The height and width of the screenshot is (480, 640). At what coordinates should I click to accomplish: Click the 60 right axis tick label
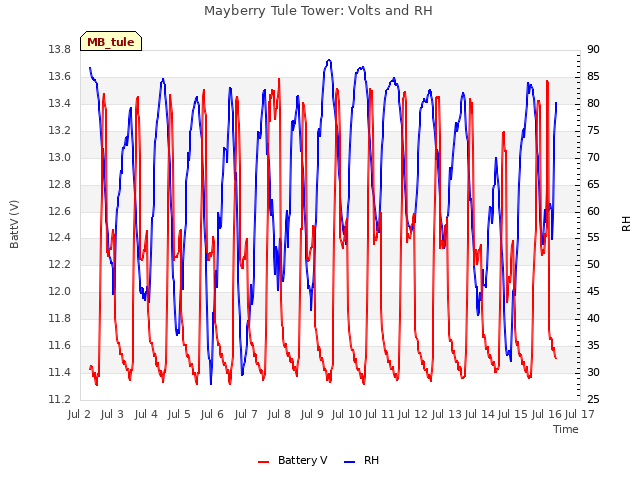[x=593, y=211]
